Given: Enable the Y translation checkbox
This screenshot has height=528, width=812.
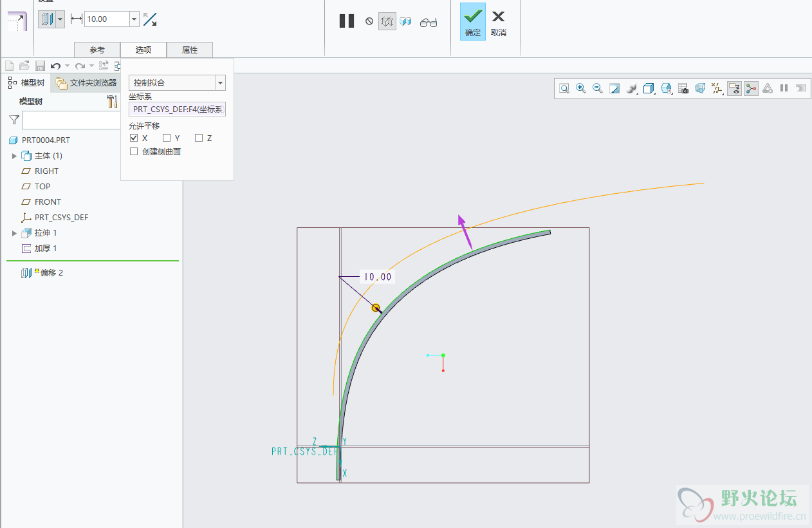Looking at the screenshot, I should (167, 138).
